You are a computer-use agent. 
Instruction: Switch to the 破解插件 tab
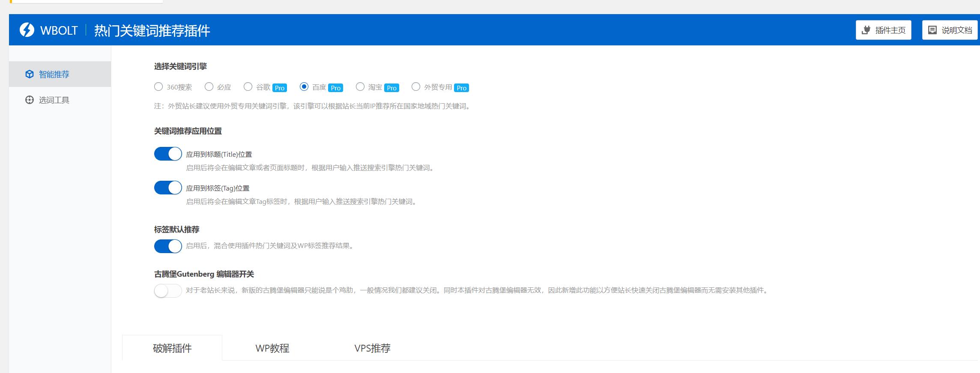click(172, 348)
